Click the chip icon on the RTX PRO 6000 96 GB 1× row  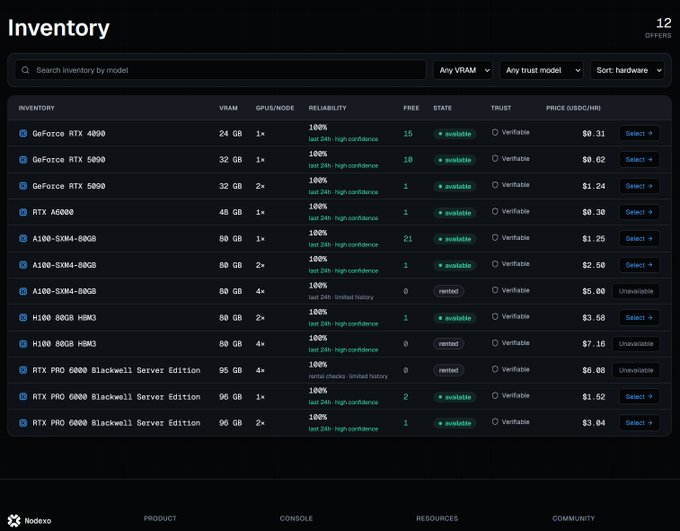point(23,397)
